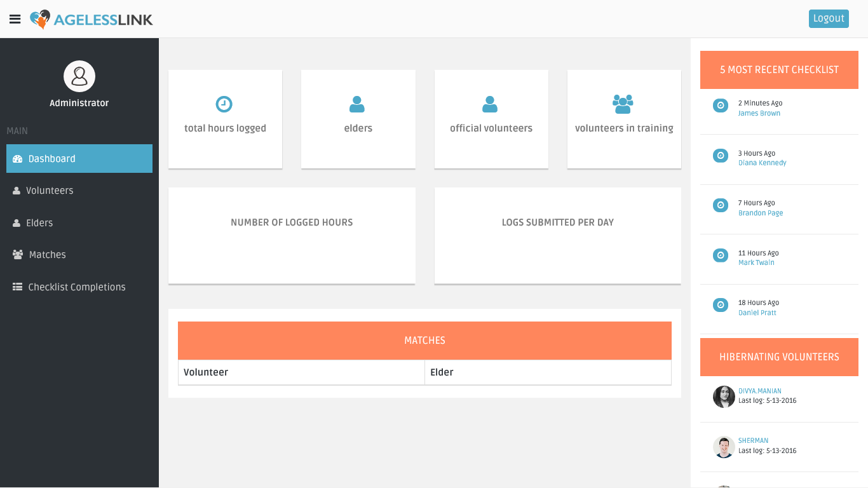Open Diana Kennedy checklist link
This screenshot has width=868, height=488.
click(762, 163)
